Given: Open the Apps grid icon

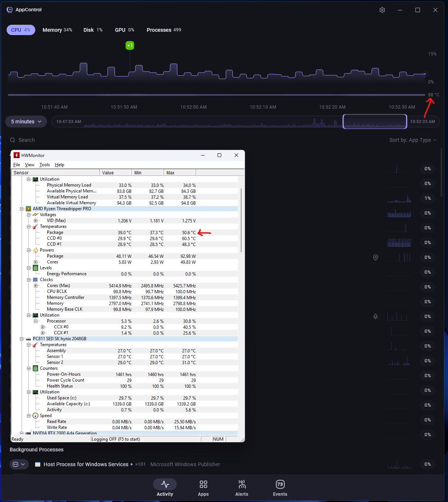Looking at the screenshot, I should pos(203,484).
